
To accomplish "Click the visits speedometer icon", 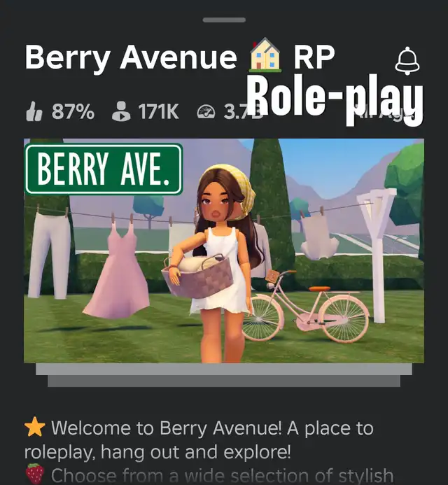I will pyautogui.click(x=206, y=112).
